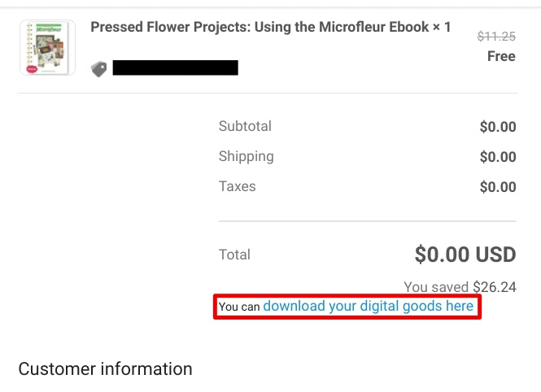Click the download your digital goods link

tap(369, 306)
